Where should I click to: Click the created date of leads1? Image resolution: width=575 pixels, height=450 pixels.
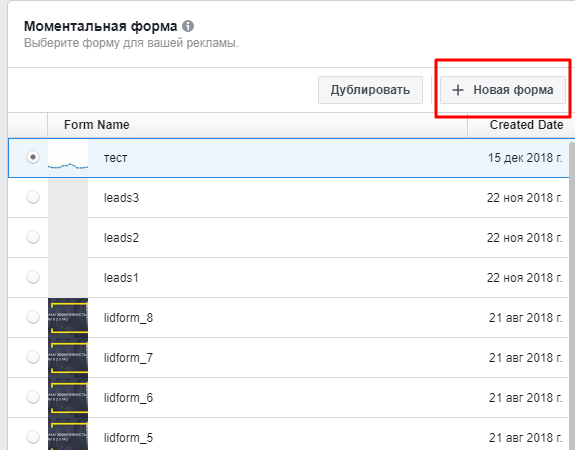pyautogui.click(x=524, y=278)
